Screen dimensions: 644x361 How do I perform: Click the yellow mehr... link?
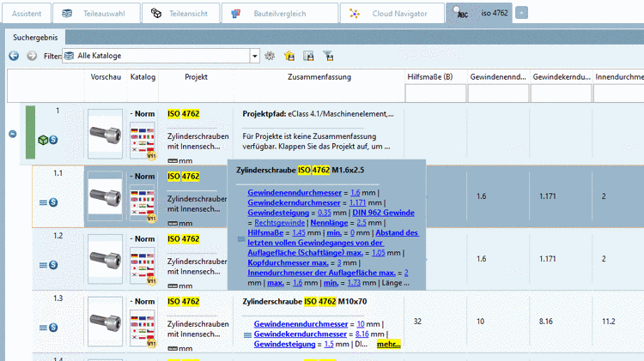(388, 344)
